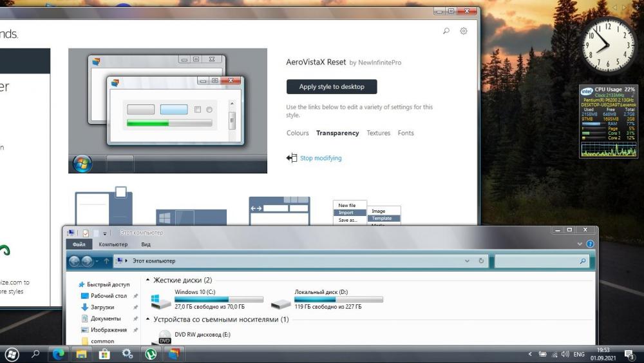Viewport: 644px width, 363px height.
Task: Refresh the Explorer address bar location
Action: point(481,261)
